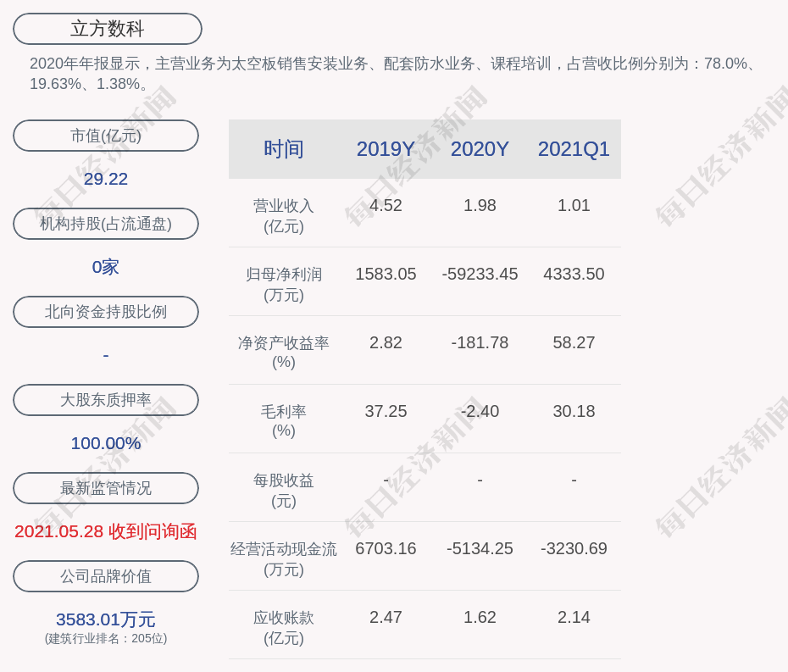Select the 2019Y column header
The image size is (788, 672).
coord(386,149)
